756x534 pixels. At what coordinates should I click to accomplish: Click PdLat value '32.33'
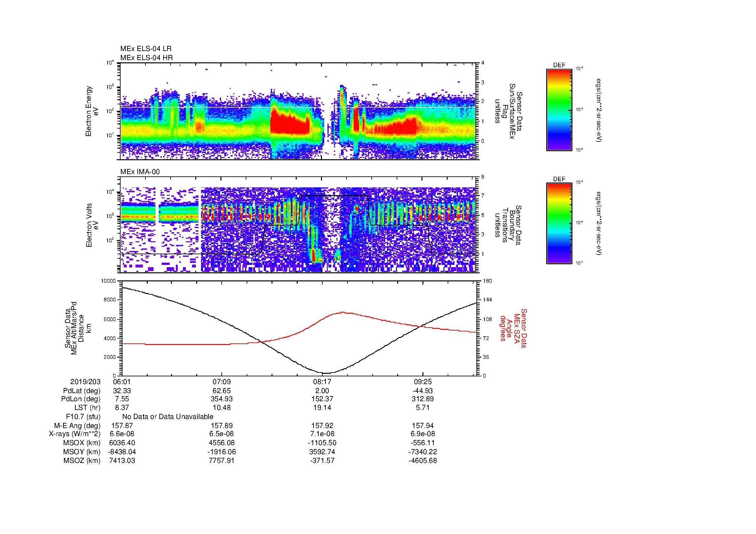[122, 391]
